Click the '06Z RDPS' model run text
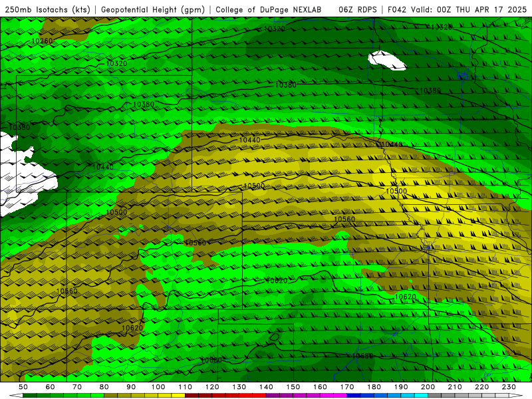This screenshot has width=532, height=399. pos(357,9)
